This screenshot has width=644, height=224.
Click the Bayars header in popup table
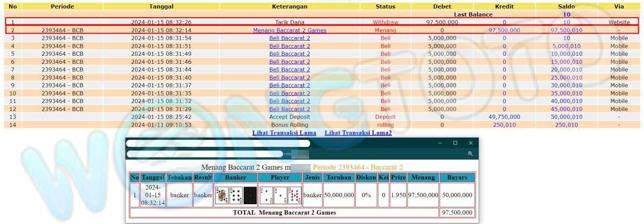click(x=457, y=177)
